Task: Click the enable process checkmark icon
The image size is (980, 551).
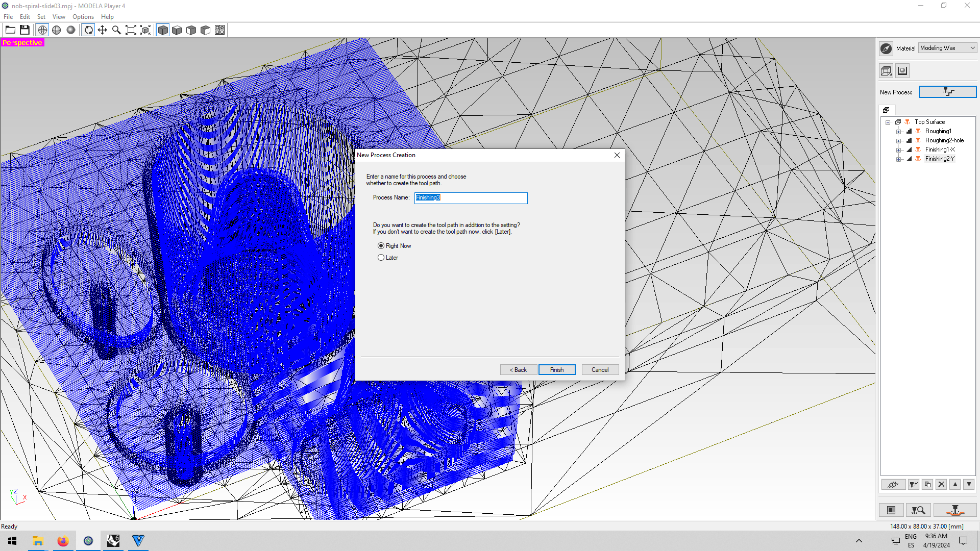Action: pos(914,485)
